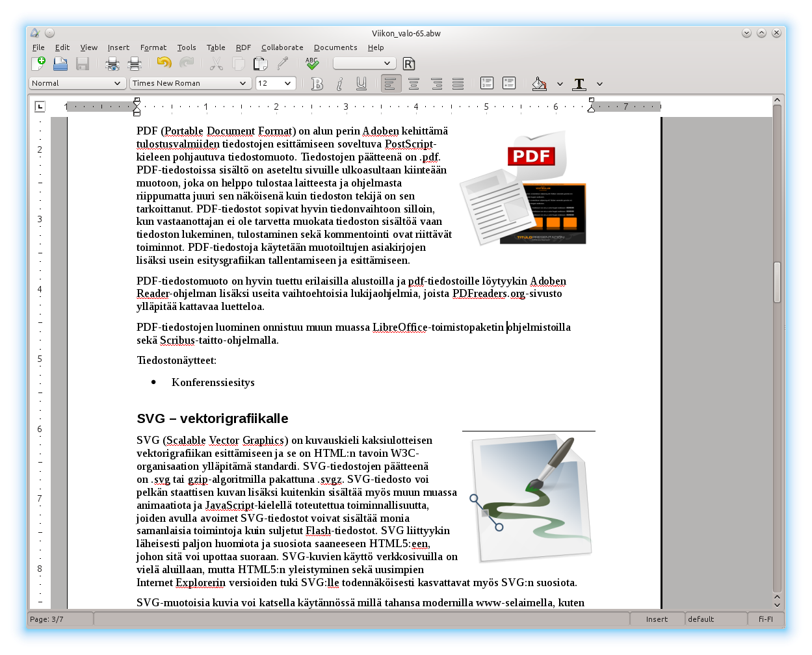Undo the last action
This screenshot has width=812, height=655.
164,63
